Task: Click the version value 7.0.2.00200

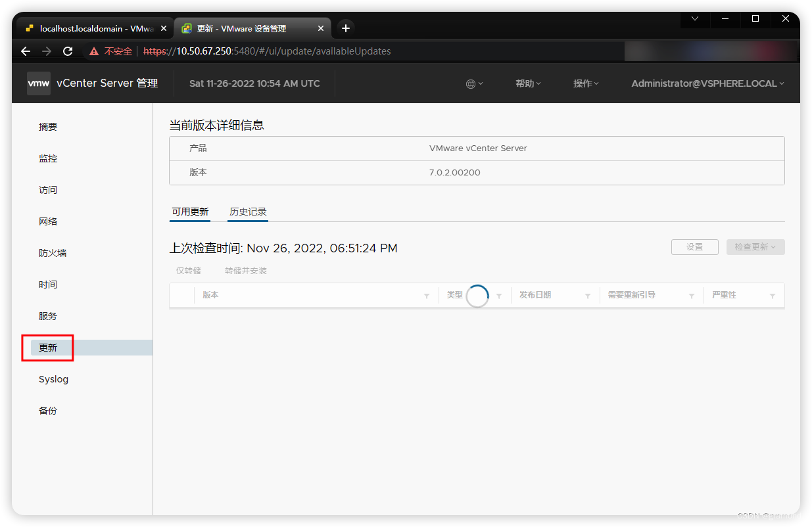Action: coord(455,173)
